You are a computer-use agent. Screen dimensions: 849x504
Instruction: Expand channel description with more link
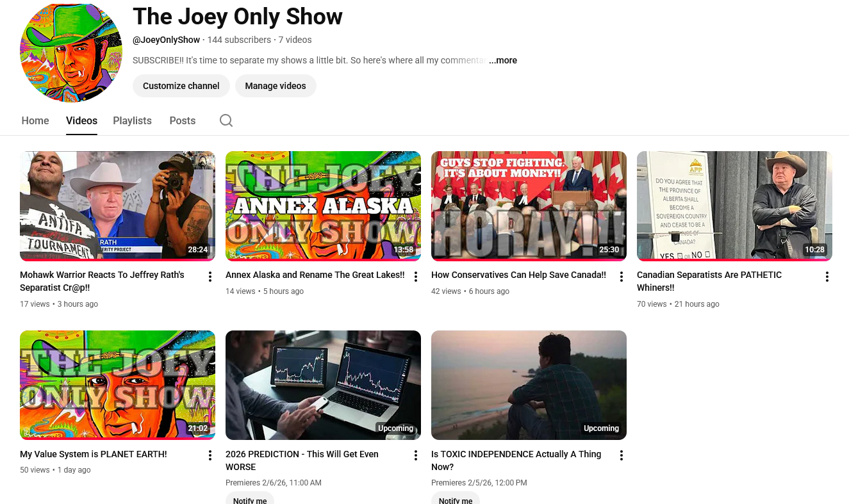pyautogui.click(x=503, y=60)
